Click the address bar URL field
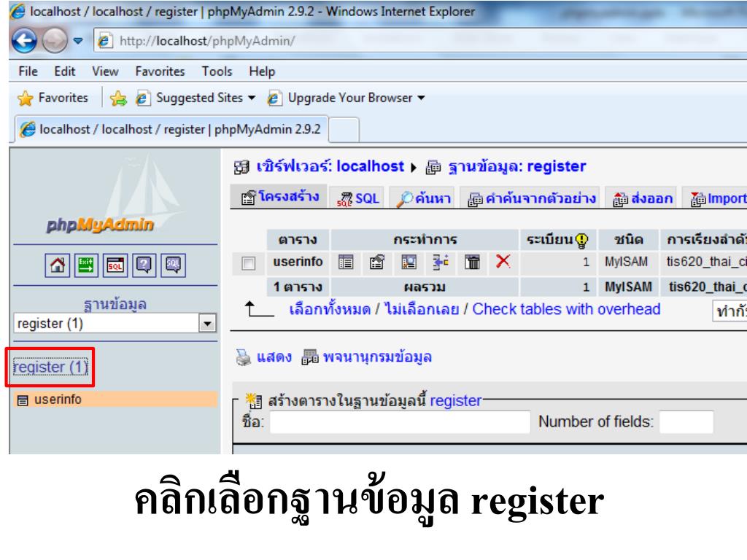The height and width of the screenshot is (560, 747). click(x=419, y=41)
